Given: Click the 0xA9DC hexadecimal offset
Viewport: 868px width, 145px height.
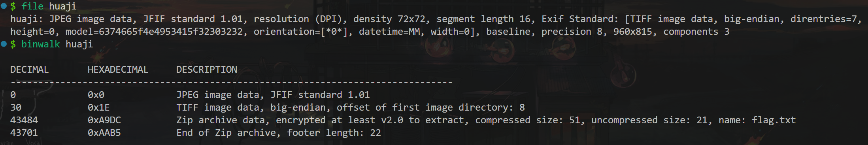Looking at the screenshot, I should [104, 120].
